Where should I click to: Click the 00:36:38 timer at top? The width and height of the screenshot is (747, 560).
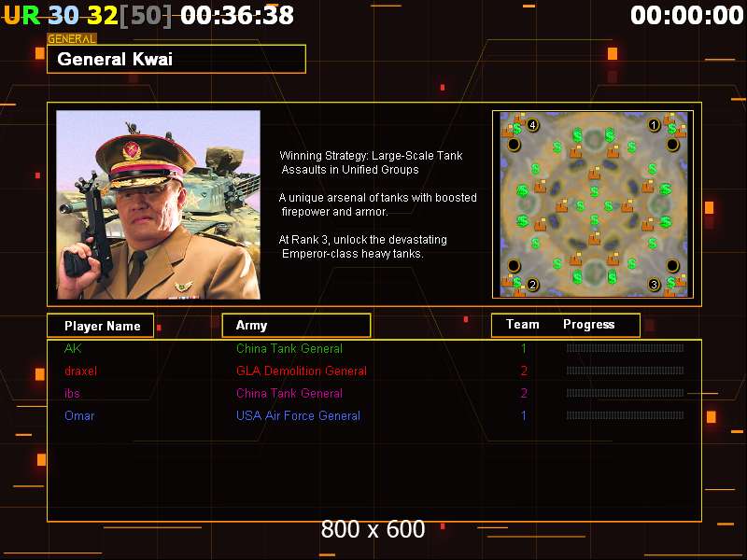click(x=237, y=15)
